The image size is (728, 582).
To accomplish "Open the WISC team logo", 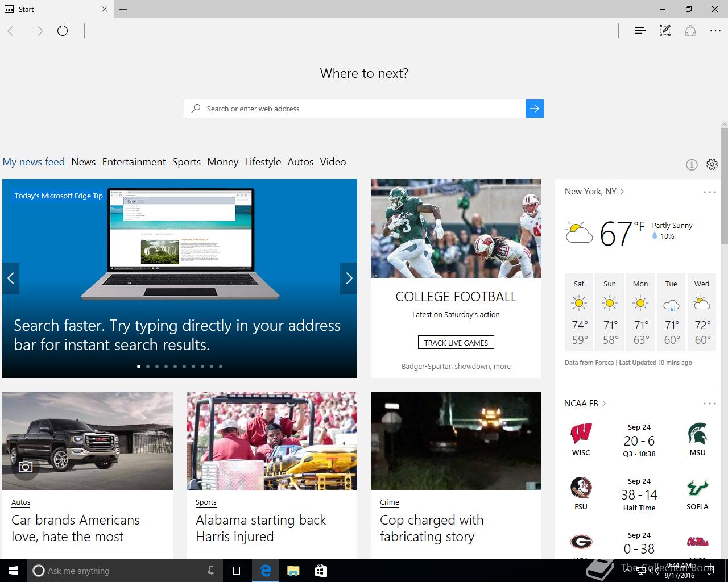I will [581, 434].
